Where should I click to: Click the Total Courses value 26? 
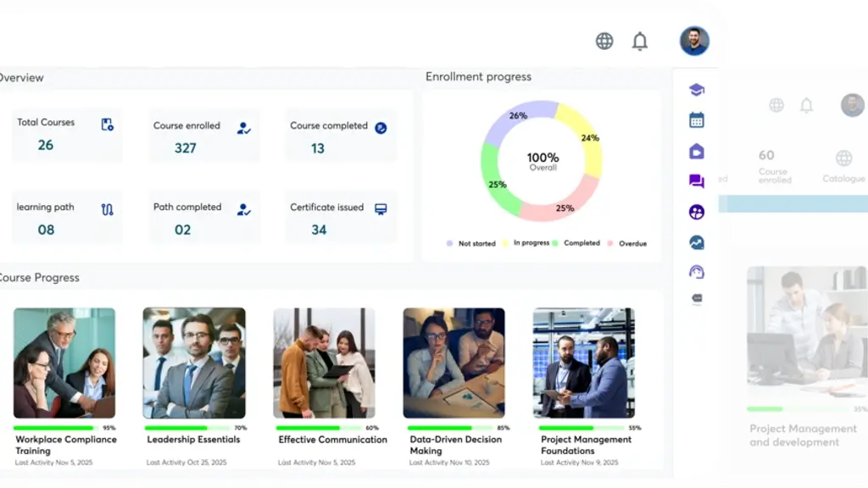[46, 146]
